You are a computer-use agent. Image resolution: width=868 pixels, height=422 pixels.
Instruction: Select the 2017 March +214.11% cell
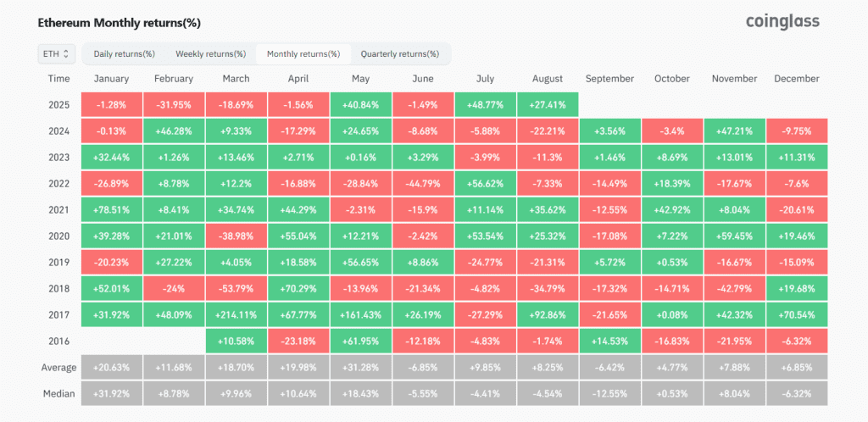pyautogui.click(x=236, y=314)
